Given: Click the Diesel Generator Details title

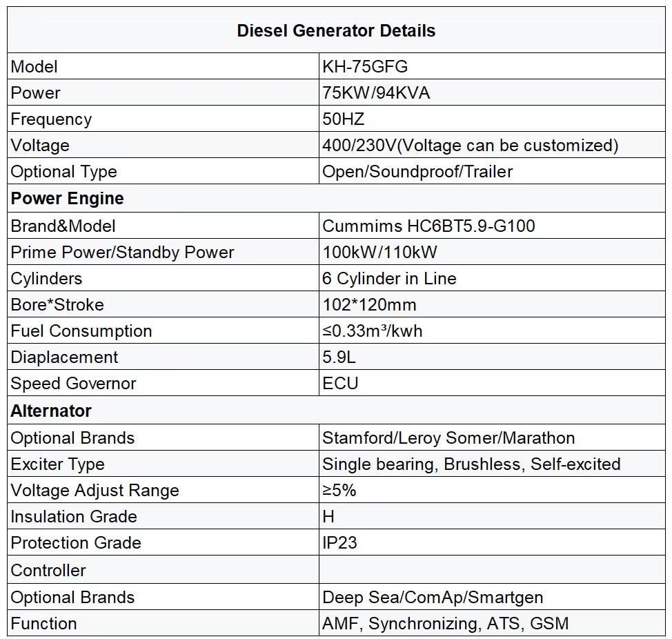Looking at the screenshot, I should (336, 30).
